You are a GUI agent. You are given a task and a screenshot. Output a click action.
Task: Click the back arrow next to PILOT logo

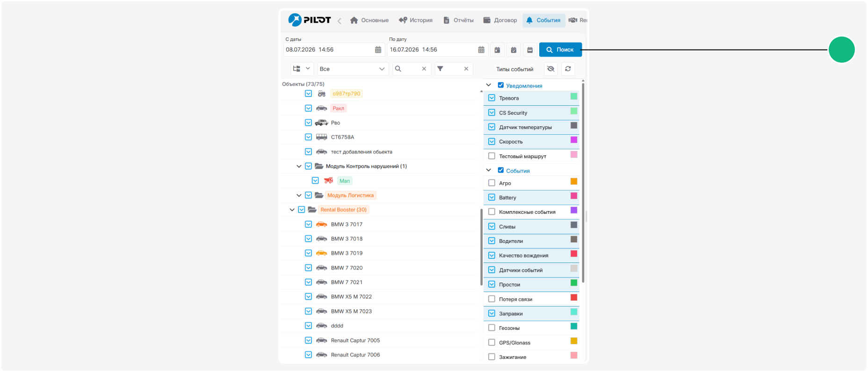tap(339, 21)
